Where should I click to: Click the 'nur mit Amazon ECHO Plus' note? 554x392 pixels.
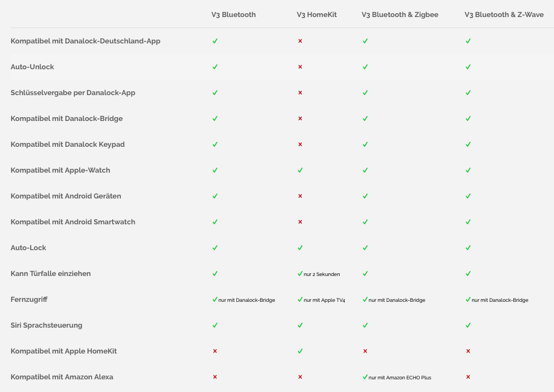pyautogui.click(x=400, y=378)
